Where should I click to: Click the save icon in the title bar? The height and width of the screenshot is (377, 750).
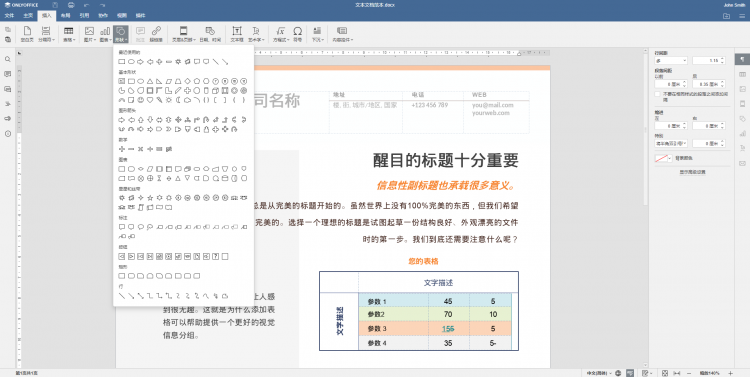[55, 5]
